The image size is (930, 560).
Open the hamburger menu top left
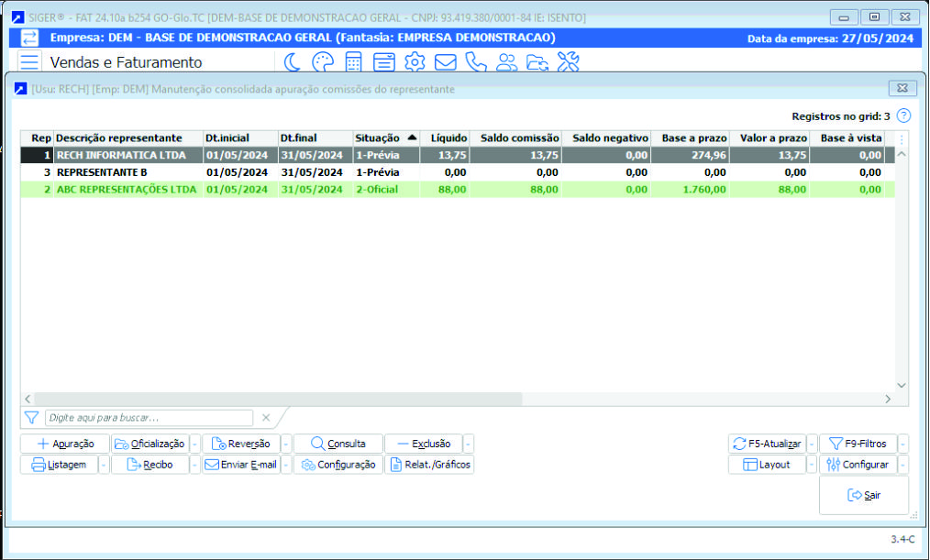[29, 61]
